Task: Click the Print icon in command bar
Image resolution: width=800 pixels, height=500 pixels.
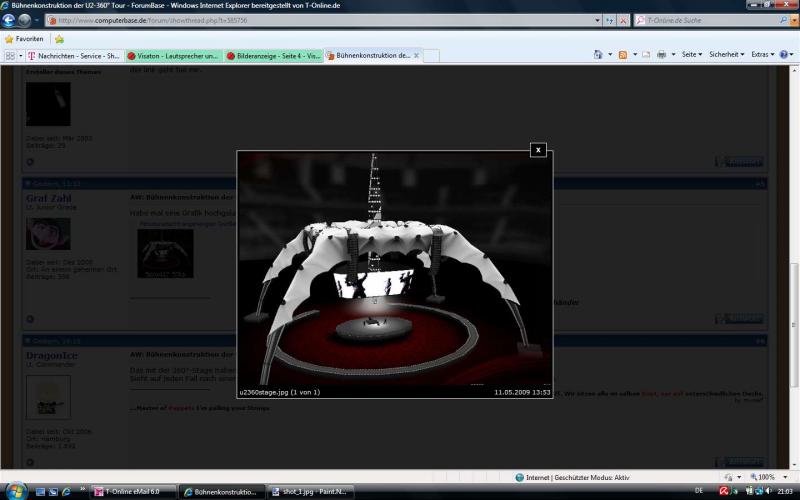Action: [661, 55]
